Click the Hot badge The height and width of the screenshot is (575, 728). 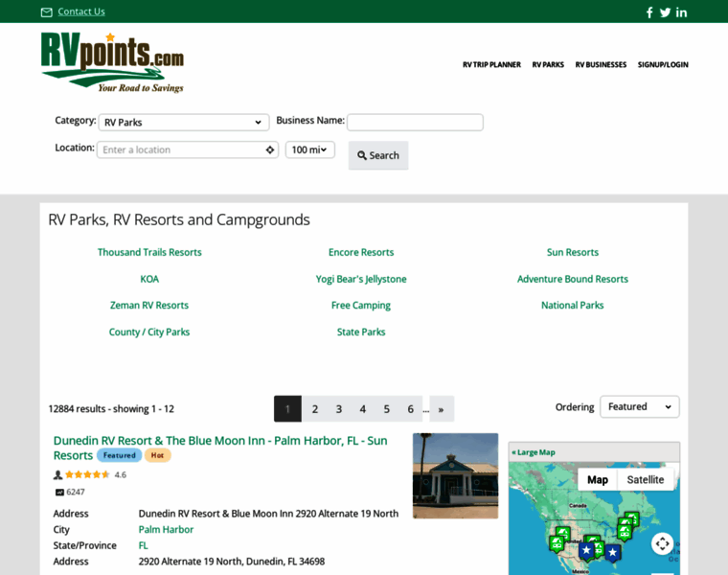click(157, 455)
